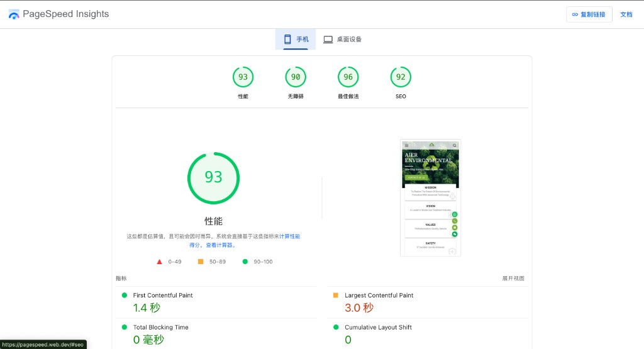
Task: Click the PageSpeed Insights logo icon
Action: tap(14, 14)
